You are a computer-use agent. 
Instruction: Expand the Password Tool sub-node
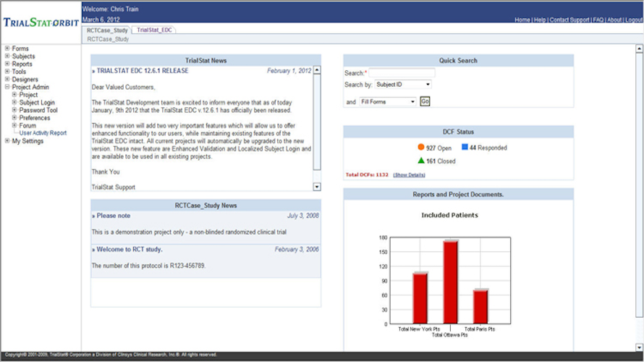pyautogui.click(x=14, y=110)
